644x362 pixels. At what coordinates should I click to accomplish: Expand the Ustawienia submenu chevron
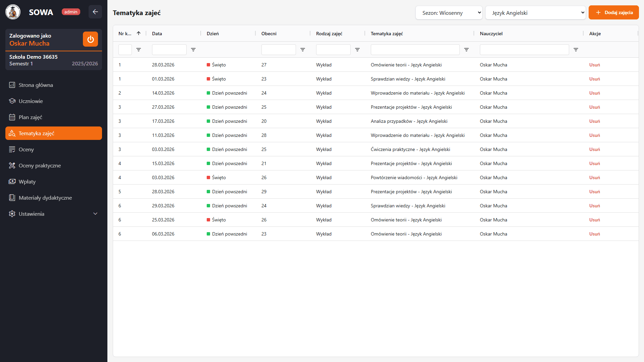[x=95, y=214]
